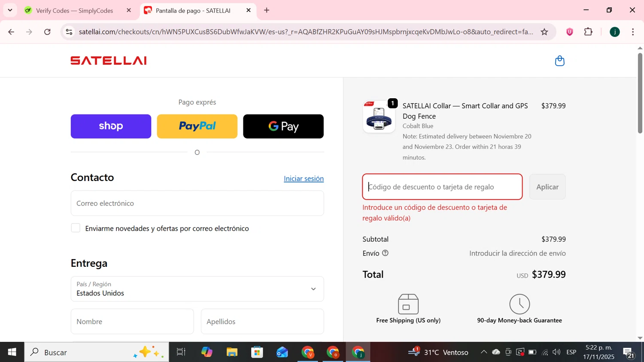The height and width of the screenshot is (362, 644).
Task: Open the Extensions puzzle icon
Action: pos(588,32)
